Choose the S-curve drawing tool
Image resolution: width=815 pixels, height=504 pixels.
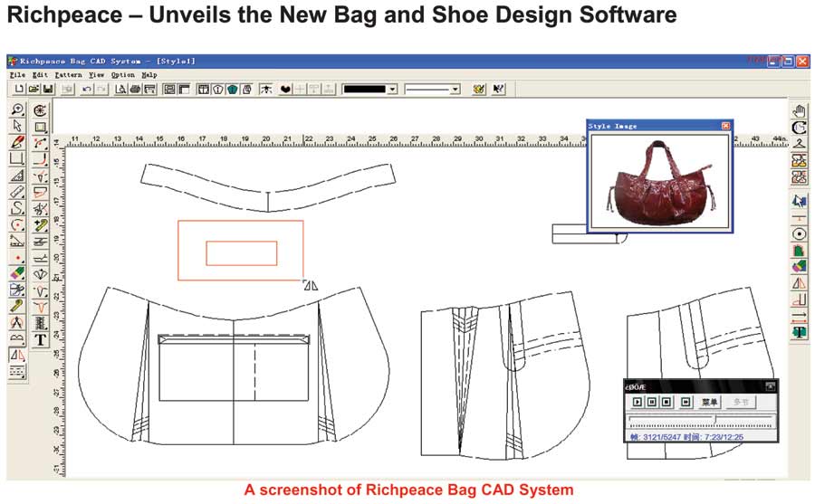[17, 208]
